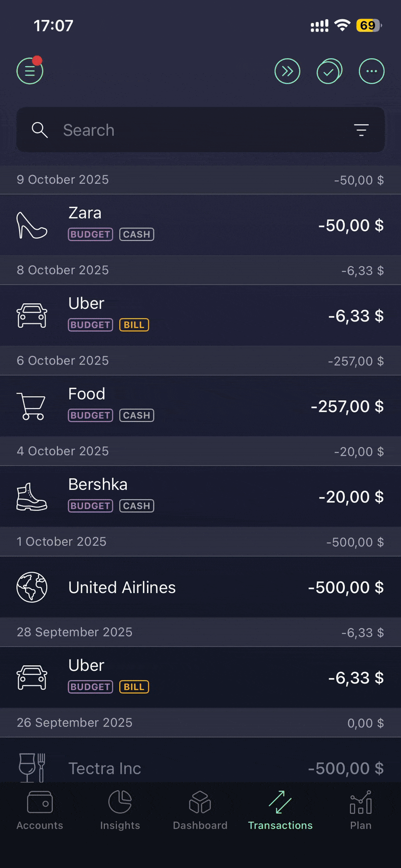
Task: Open the -257,00 $ Food amount
Action: pos(347,406)
